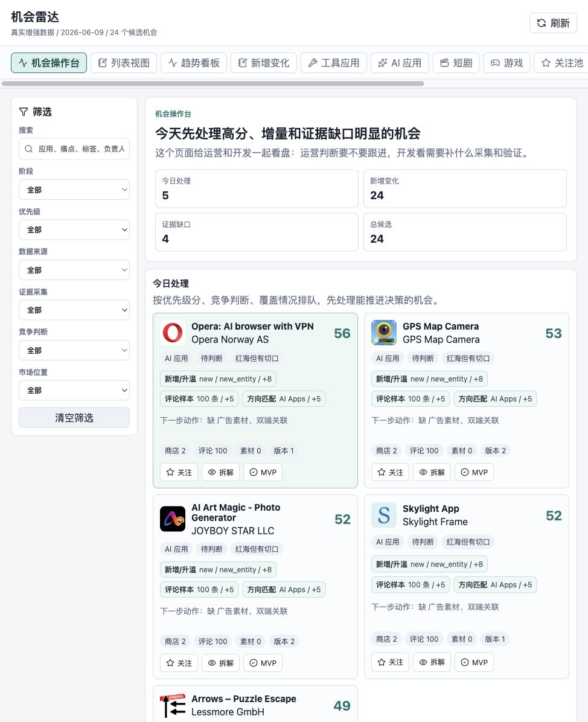Click the 总候选 24 stat card
The height and width of the screenshot is (722, 588).
(465, 232)
